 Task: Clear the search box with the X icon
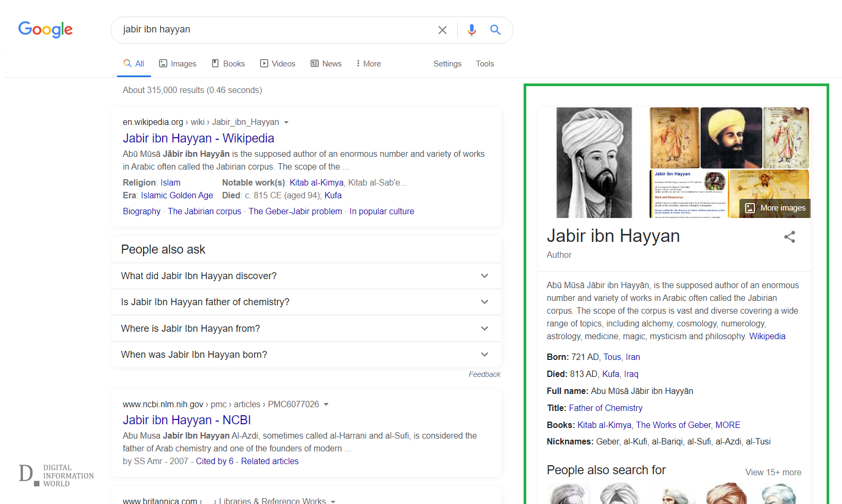442,30
